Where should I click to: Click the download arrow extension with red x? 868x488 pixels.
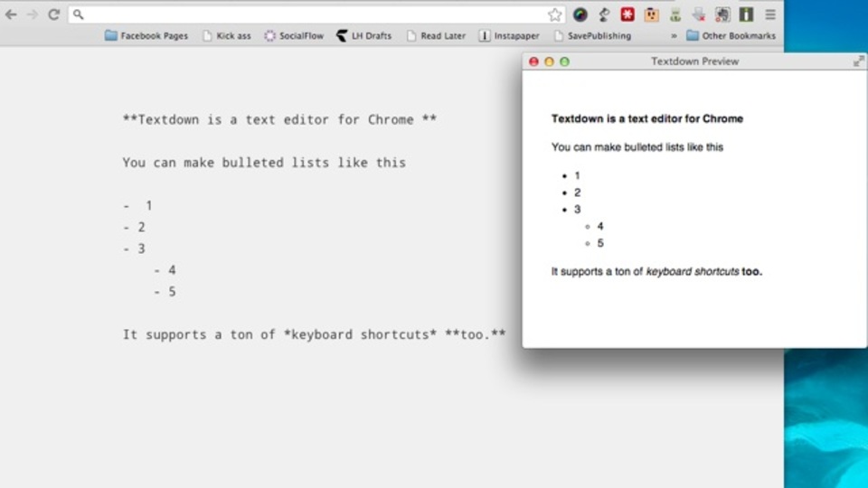click(x=699, y=15)
